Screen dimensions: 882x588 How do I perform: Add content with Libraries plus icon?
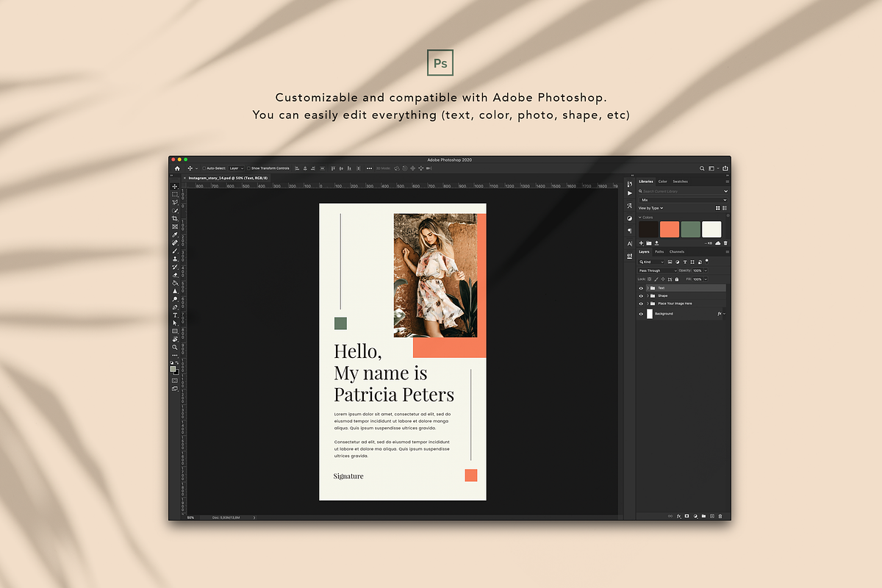[x=641, y=243]
